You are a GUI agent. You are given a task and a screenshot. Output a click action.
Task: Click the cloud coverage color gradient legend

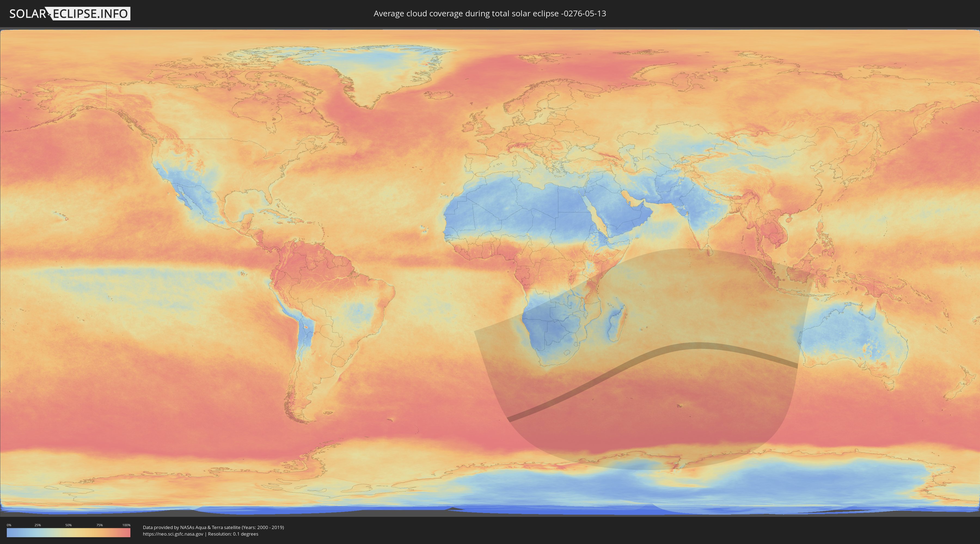(69, 533)
